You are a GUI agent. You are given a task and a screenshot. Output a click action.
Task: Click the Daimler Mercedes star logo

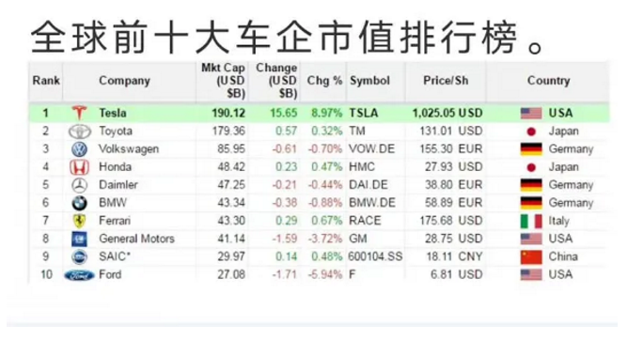(79, 185)
